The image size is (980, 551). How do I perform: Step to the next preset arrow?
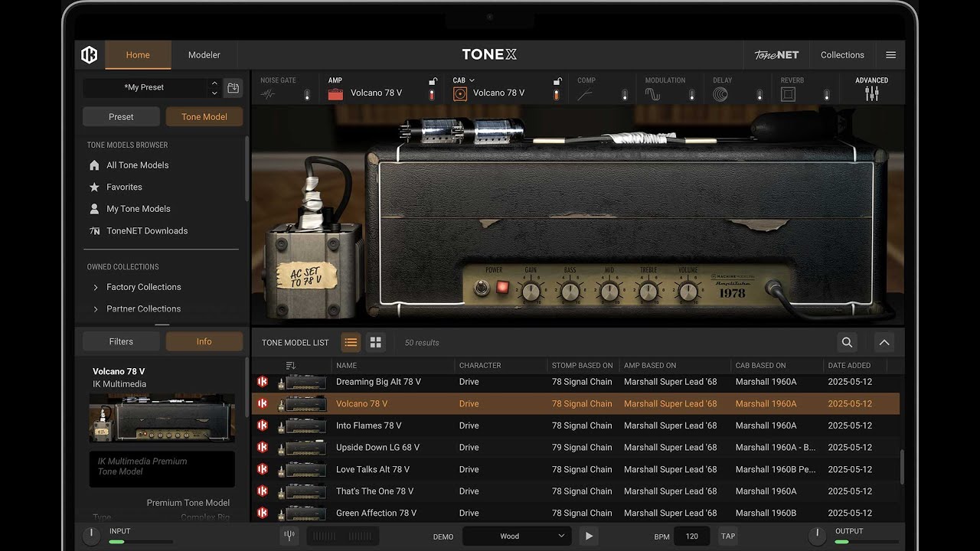[214, 93]
